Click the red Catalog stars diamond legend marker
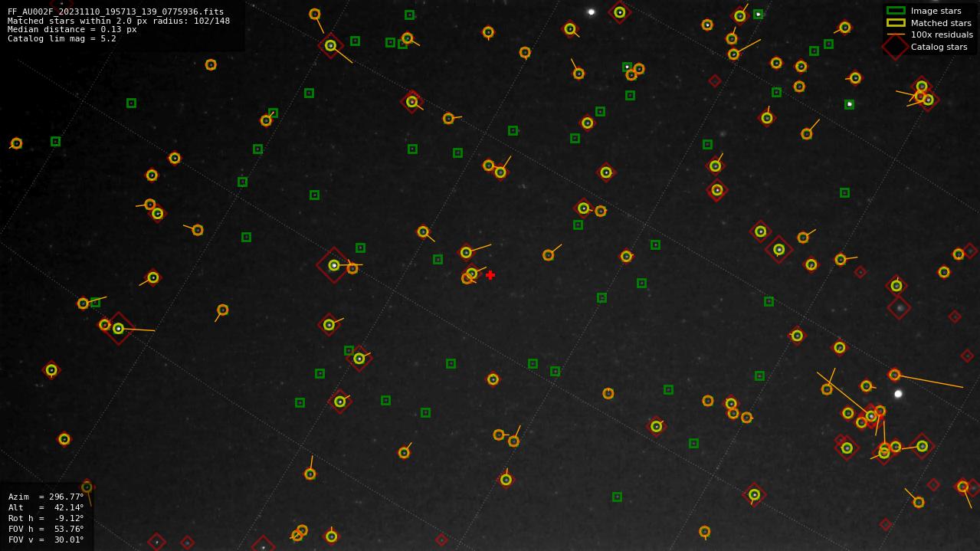The image size is (980, 551). tap(896, 47)
